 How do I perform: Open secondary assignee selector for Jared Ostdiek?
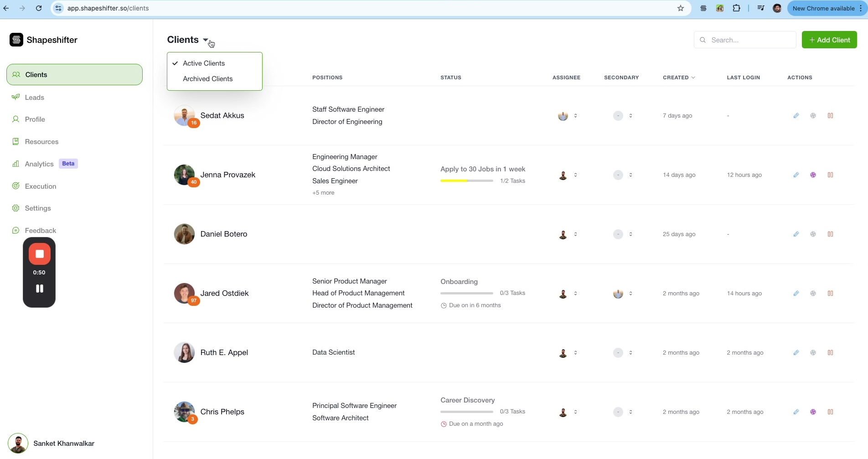pyautogui.click(x=623, y=294)
